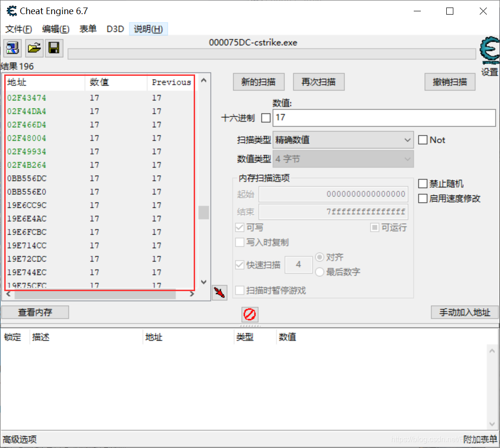Click the 再次扫描 button
The width and height of the screenshot is (500, 448).
[319, 82]
